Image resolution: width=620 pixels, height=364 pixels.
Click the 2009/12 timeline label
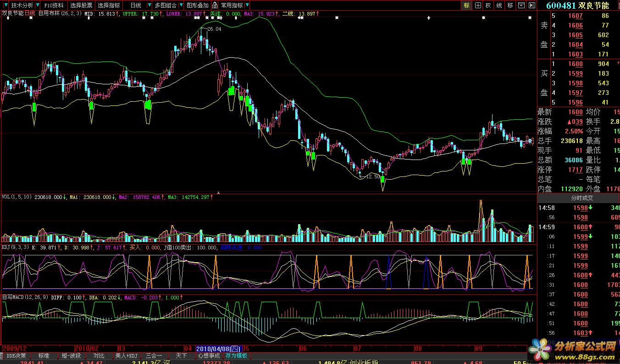pos(14,348)
